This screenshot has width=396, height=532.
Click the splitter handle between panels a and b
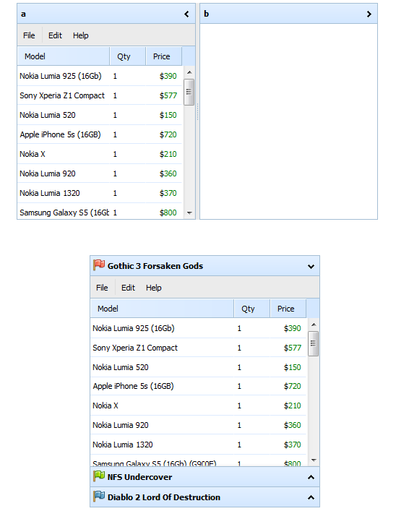click(197, 111)
